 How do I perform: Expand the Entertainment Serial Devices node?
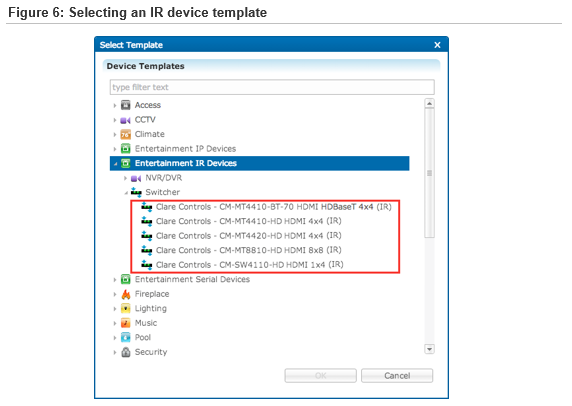115,280
